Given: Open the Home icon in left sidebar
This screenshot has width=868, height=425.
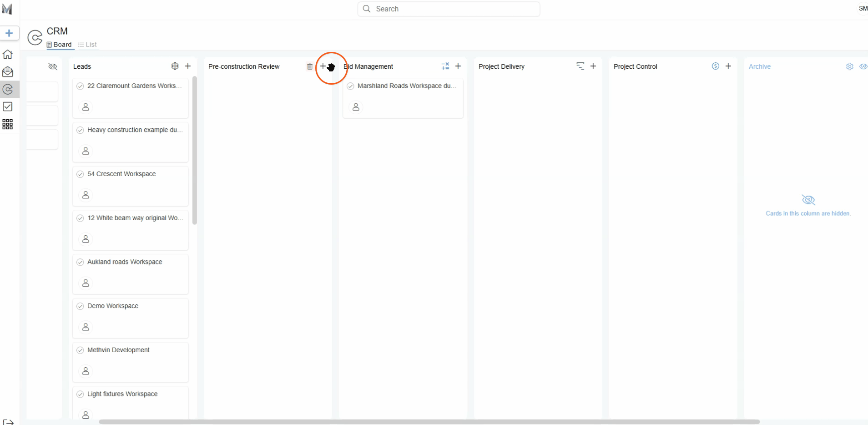Looking at the screenshot, I should 8,55.
